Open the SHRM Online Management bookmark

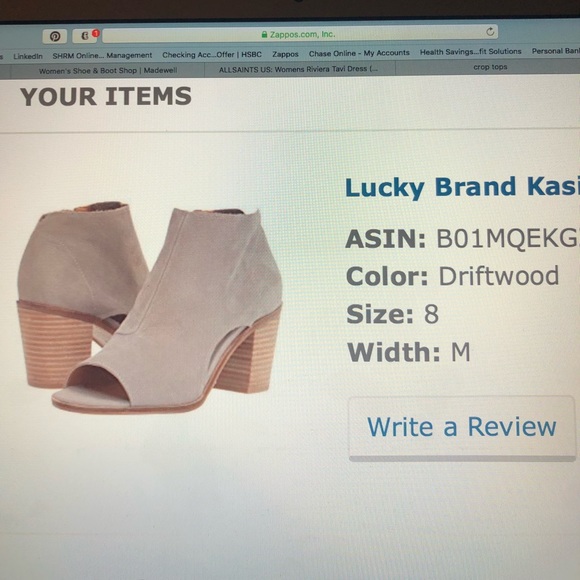(x=102, y=55)
